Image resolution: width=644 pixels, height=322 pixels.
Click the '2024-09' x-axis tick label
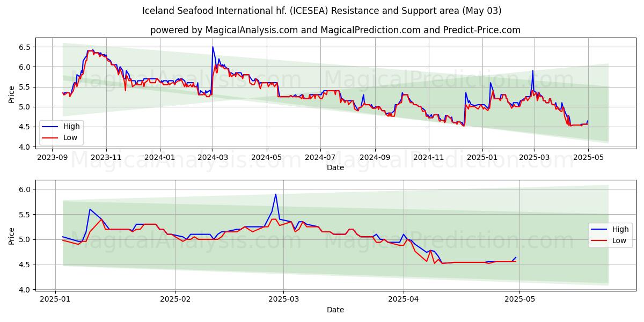click(x=374, y=157)
